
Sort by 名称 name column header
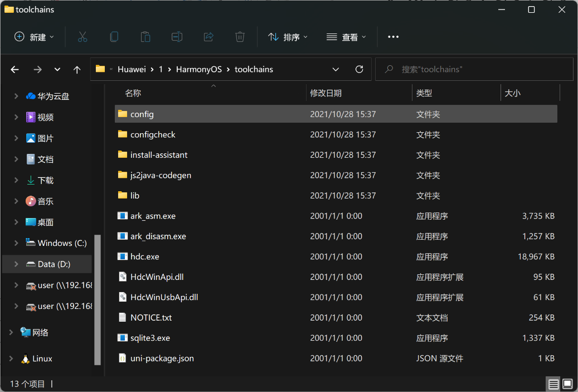click(133, 93)
